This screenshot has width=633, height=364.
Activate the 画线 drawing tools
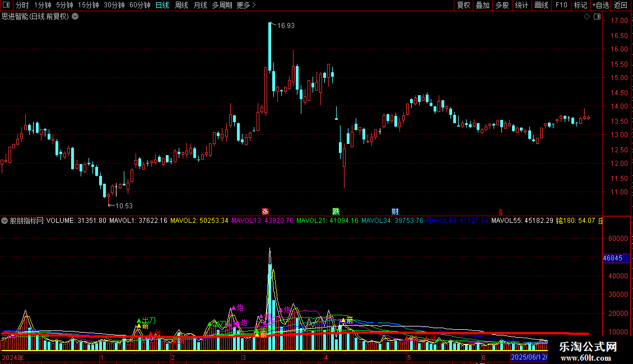(x=541, y=5)
